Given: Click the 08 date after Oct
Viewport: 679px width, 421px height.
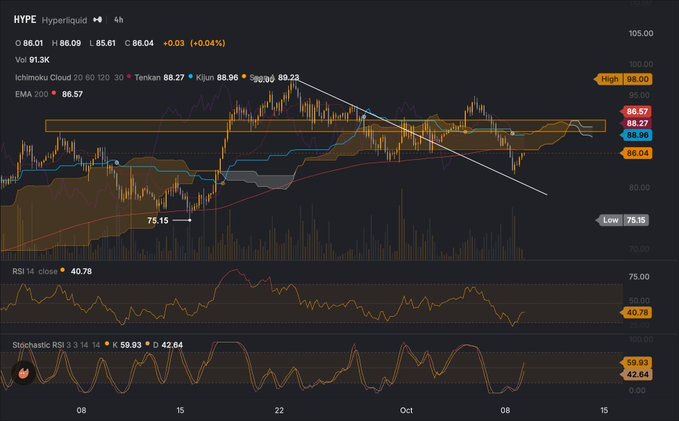Looking at the screenshot, I should click(x=505, y=410).
